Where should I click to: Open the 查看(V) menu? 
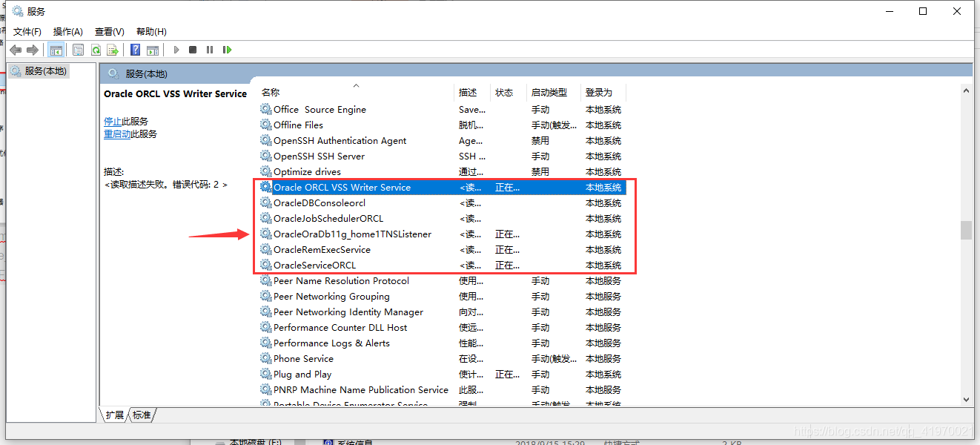tap(110, 31)
